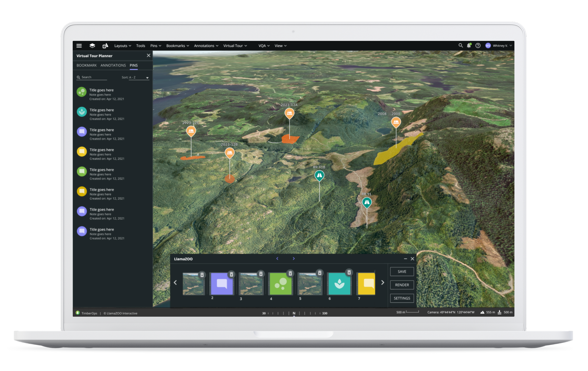Expand the Layouts dropdown menu
588x371 pixels.
coord(123,46)
